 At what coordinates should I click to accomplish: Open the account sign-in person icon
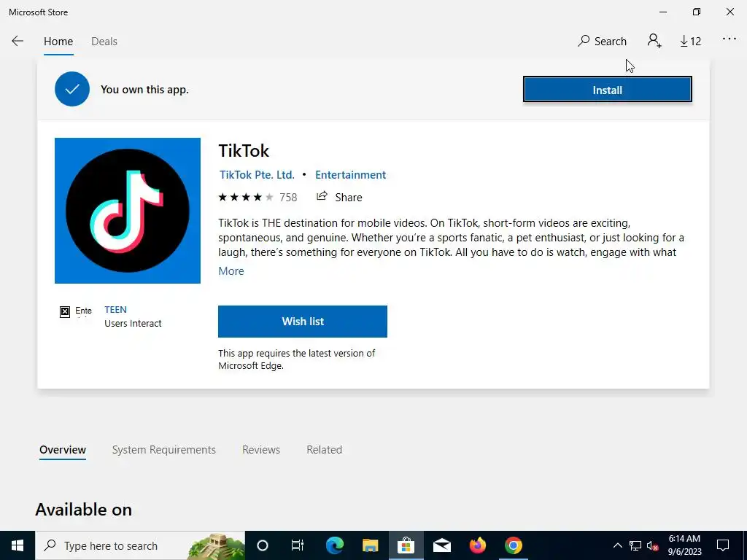[654, 41]
